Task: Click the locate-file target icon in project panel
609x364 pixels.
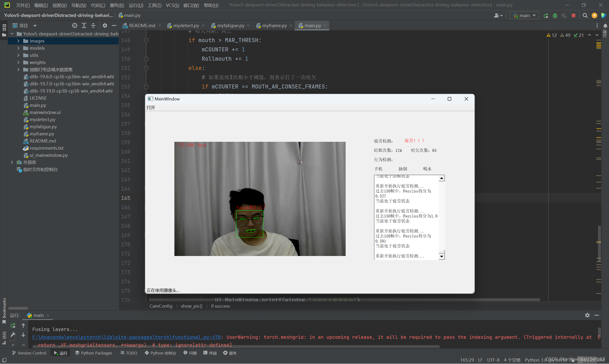Action: (74, 25)
